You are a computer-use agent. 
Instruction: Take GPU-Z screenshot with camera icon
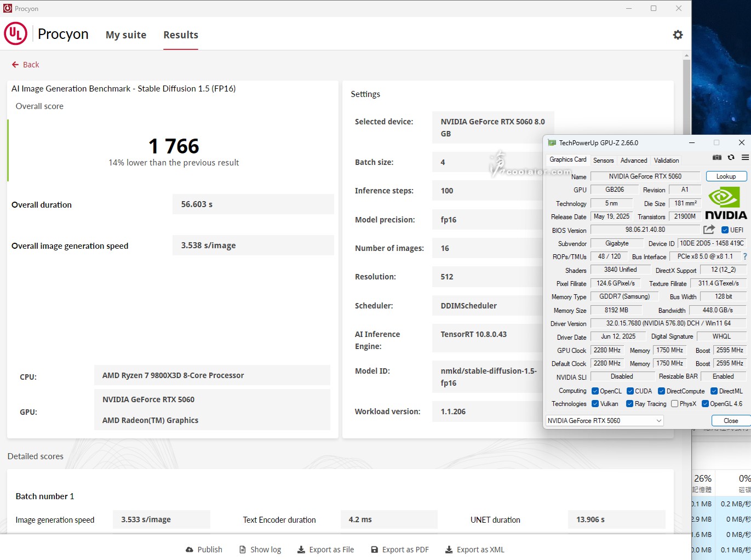coord(717,157)
